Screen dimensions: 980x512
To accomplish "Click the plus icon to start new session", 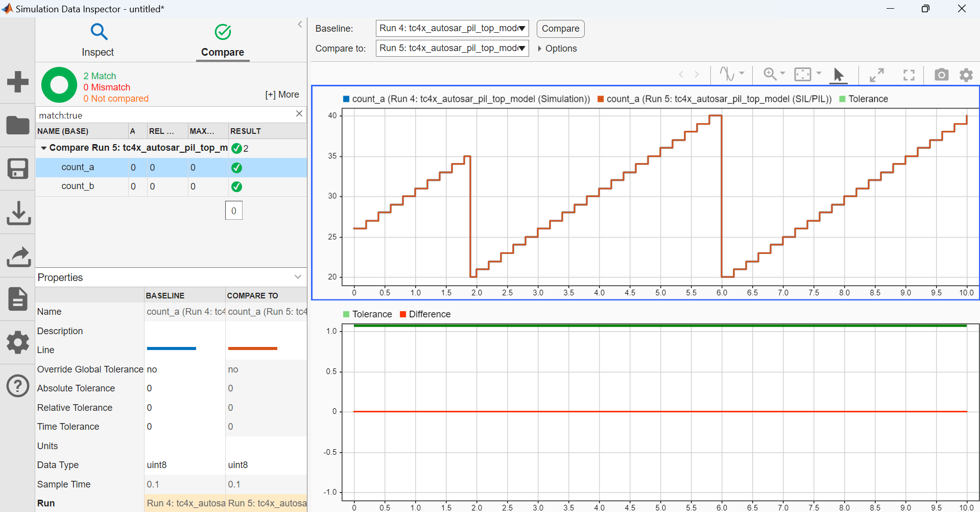I will point(18,82).
